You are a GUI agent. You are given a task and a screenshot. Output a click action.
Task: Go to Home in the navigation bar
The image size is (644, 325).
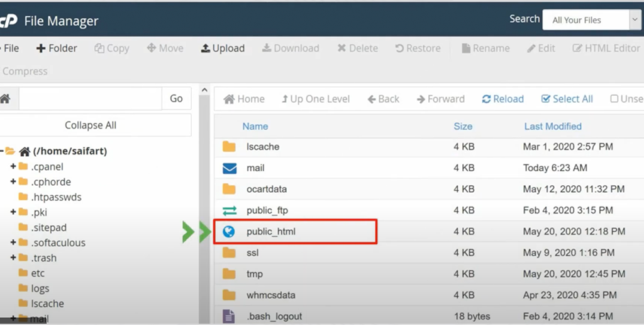point(244,99)
